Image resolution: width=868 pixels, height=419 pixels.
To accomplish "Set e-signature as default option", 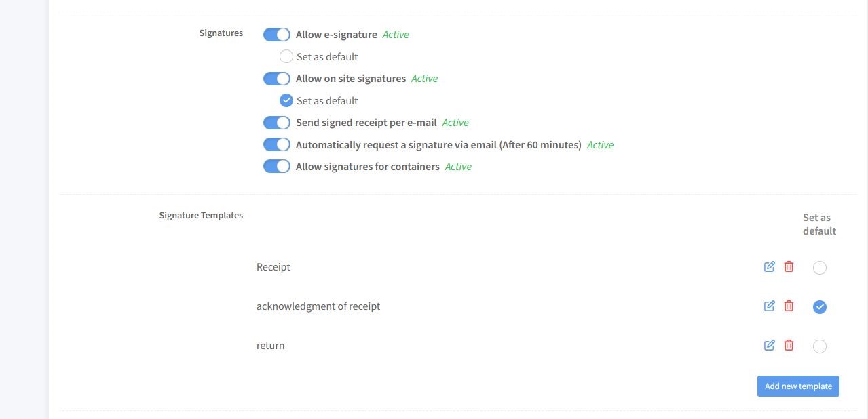I will [x=286, y=56].
